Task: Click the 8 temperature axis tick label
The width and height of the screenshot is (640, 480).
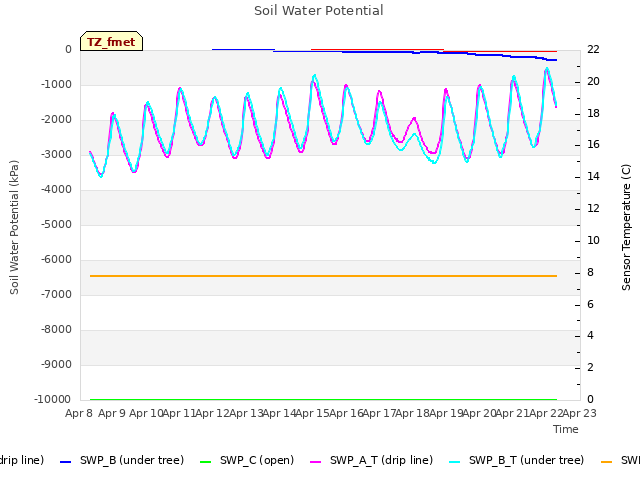Action: (590, 272)
